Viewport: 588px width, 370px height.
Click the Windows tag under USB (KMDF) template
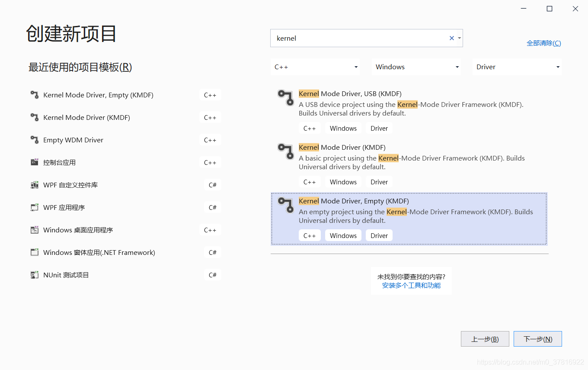(343, 128)
